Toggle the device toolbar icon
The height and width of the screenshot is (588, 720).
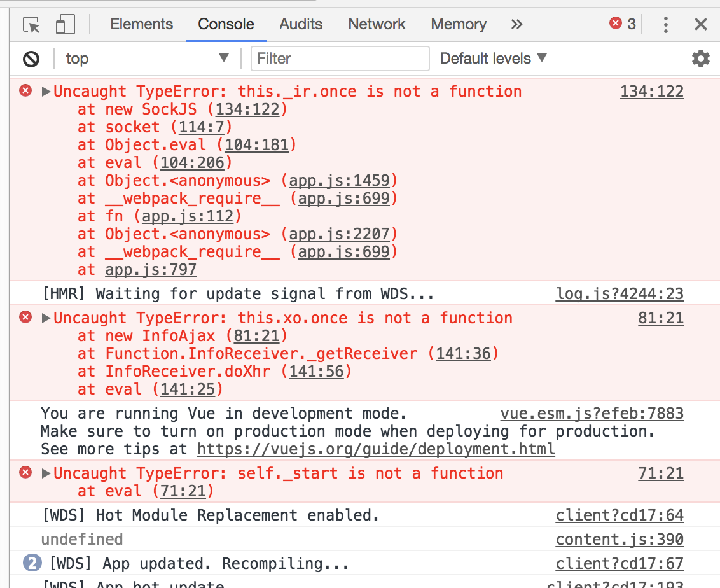(x=66, y=24)
